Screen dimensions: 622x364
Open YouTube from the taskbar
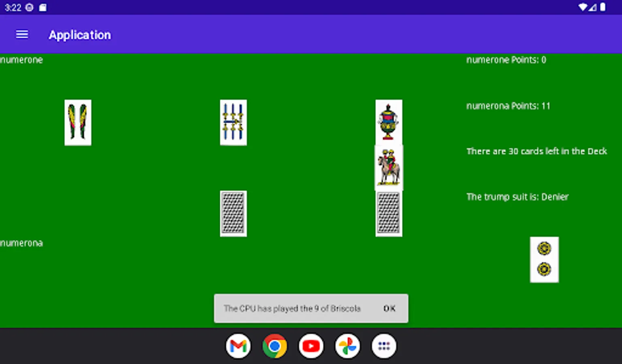pos(311,346)
